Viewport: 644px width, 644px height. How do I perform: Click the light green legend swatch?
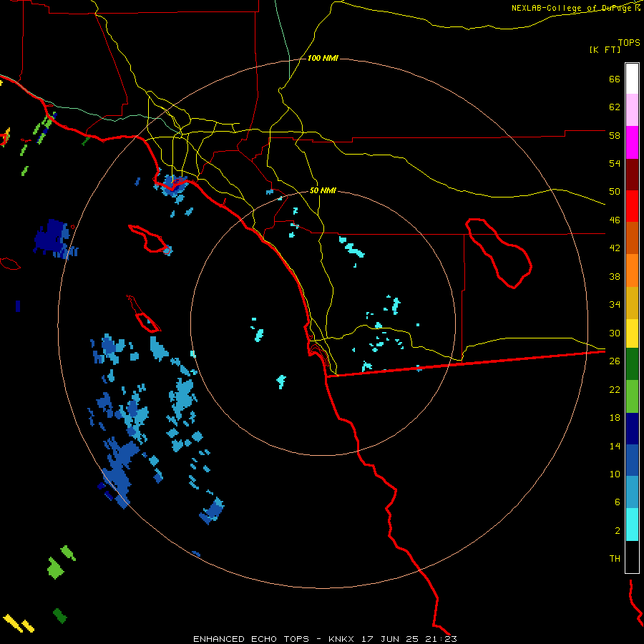[632, 396]
